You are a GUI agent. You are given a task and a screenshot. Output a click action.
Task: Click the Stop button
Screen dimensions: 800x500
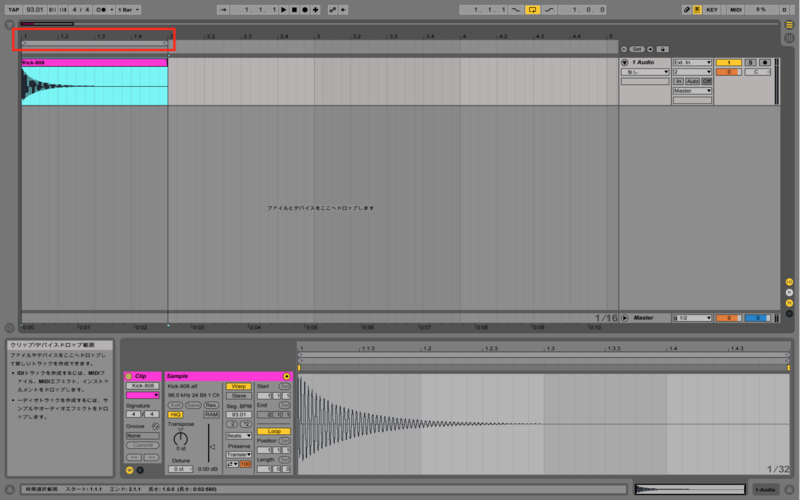294,10
